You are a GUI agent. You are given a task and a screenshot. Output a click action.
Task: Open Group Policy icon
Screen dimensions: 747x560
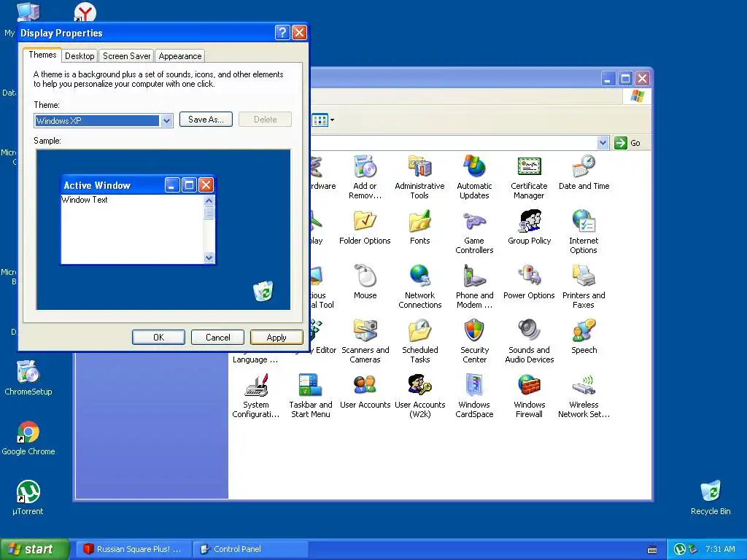tap(529, 222)
